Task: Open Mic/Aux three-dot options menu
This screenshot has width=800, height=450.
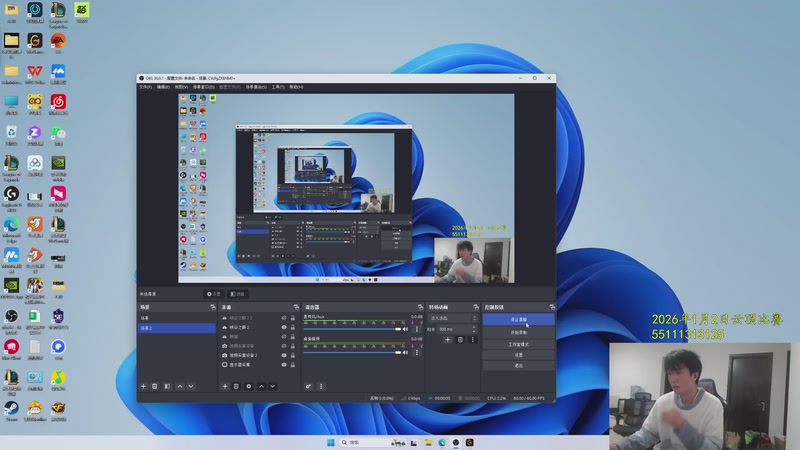Action: pos(416,328)
